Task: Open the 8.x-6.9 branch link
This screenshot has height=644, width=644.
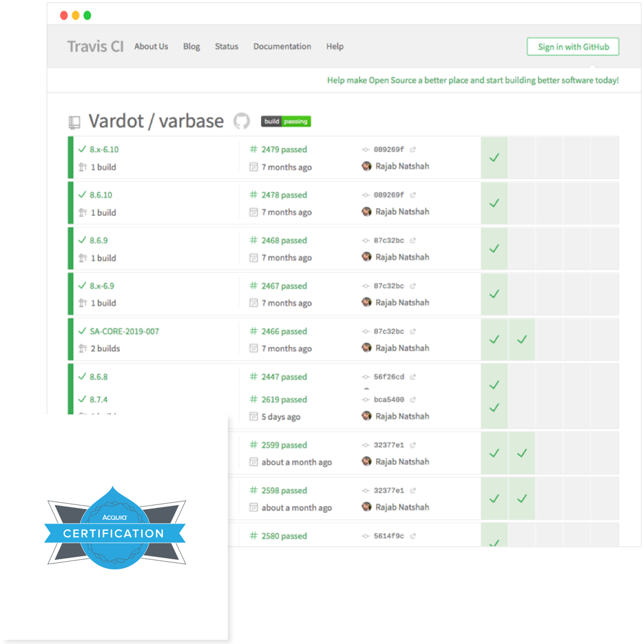Action: pos(102,286)
